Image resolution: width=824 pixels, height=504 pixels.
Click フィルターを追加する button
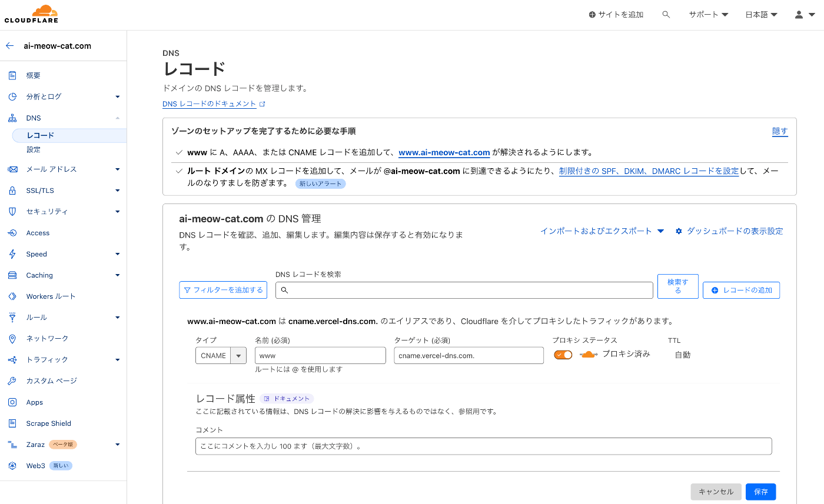click(x=223, y=290)
